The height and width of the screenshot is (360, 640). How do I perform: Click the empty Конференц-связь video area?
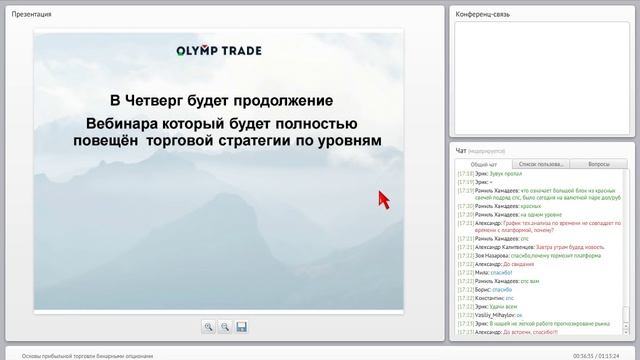[x=542, y=78]
